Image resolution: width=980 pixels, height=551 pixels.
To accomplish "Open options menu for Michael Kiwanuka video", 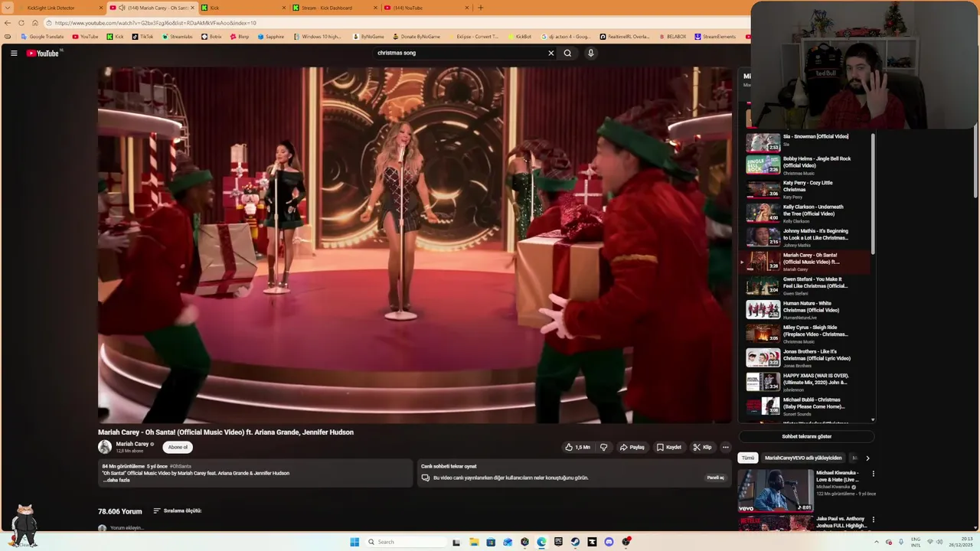I will pyautogui.click(x=873, y=474).
